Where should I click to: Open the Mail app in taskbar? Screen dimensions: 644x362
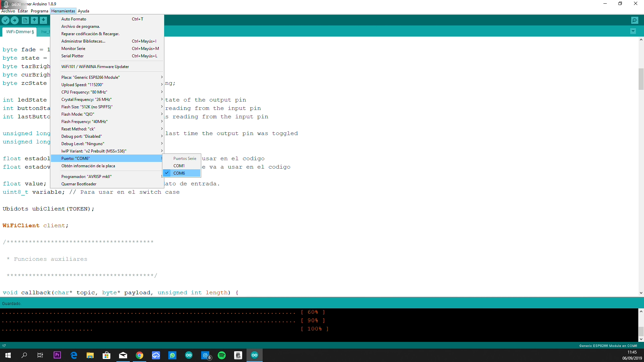123,355
